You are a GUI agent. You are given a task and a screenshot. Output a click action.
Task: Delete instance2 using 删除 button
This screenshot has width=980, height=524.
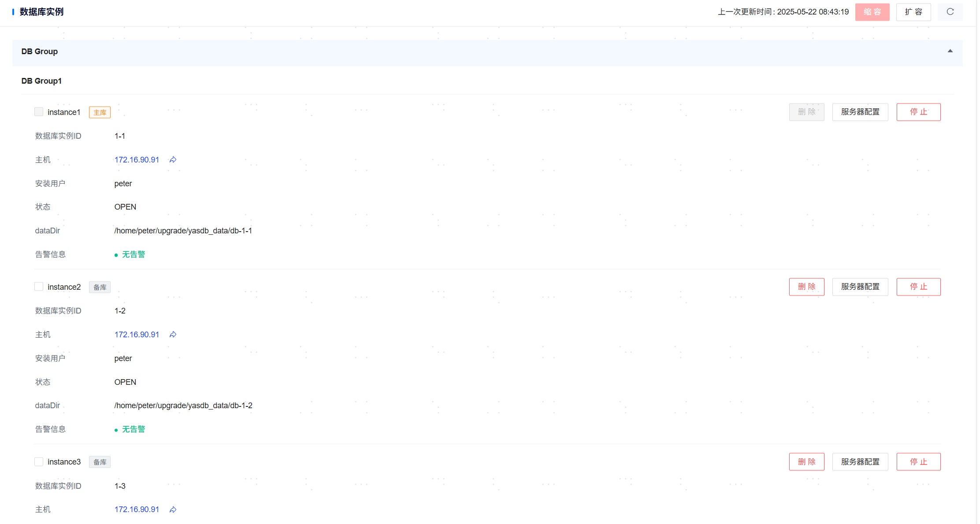point(806,287)
